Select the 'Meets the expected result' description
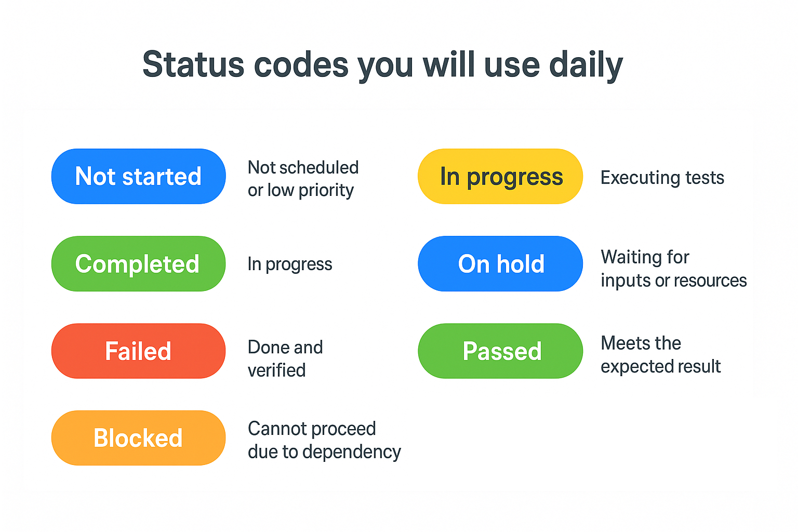The width and height of the screenshot is (798, 532). (x=660, y=355)
